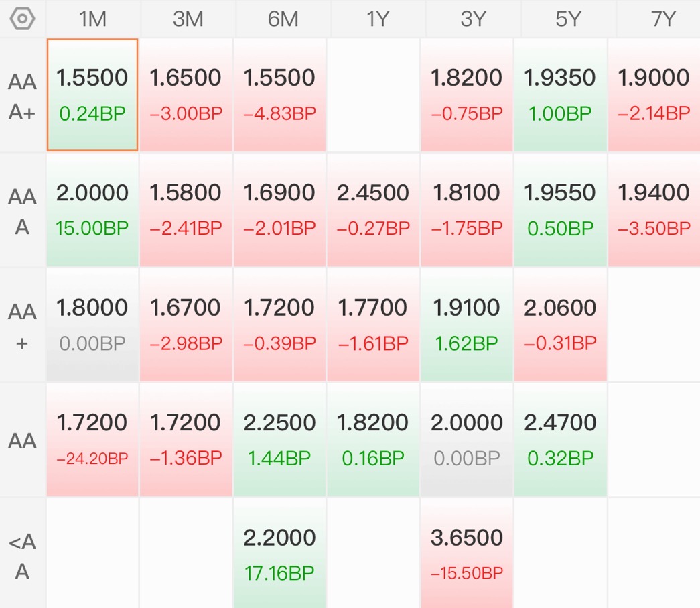700x608 pixels.
Task: Open AA 5Y cell with 2.4700
Action: coord(560,440)
